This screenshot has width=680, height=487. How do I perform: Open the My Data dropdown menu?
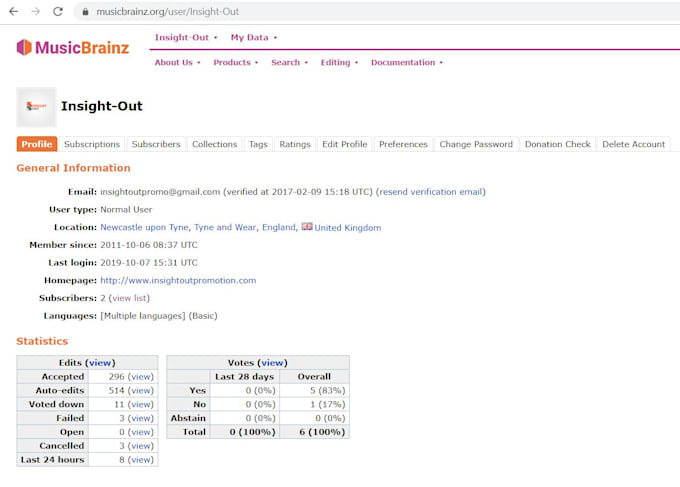point(254,37)
